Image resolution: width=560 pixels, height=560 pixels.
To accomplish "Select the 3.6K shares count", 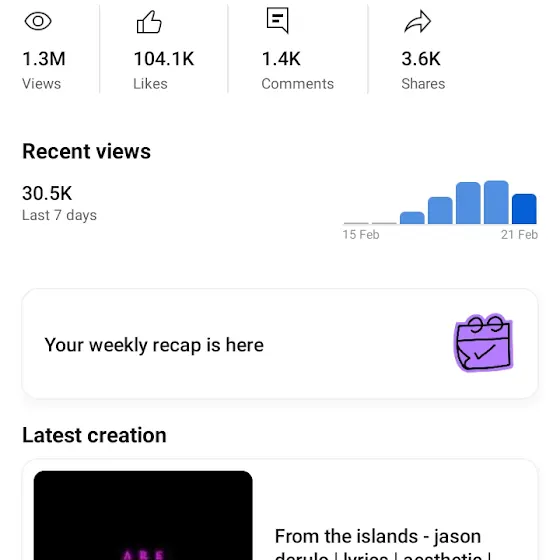I will [x=421, y=59].
